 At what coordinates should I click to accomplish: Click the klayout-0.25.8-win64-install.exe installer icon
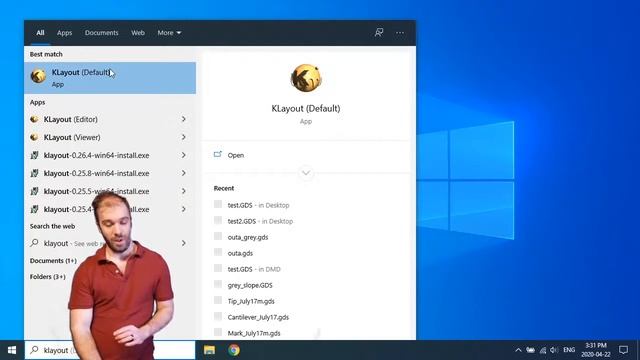(34, 173)
